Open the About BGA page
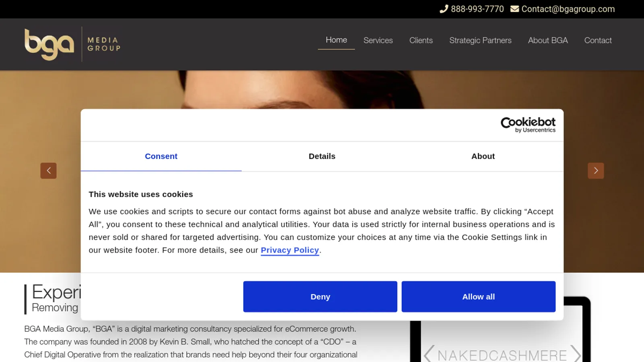 548,40
